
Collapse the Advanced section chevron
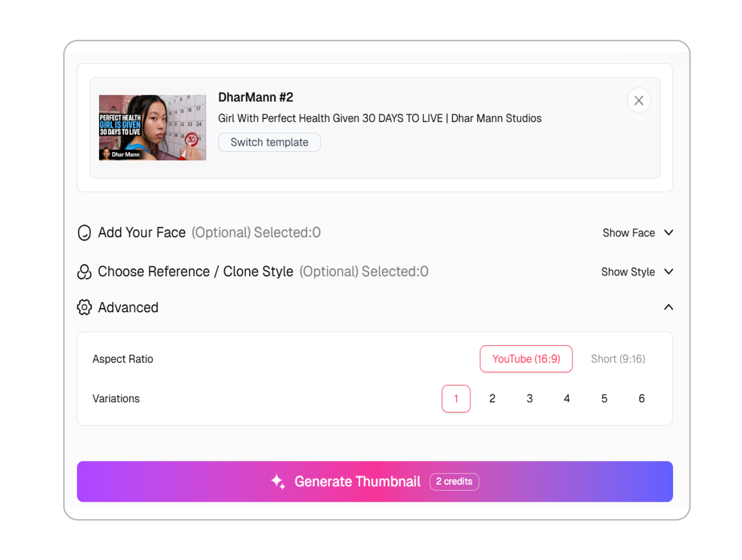click(669, 307)
